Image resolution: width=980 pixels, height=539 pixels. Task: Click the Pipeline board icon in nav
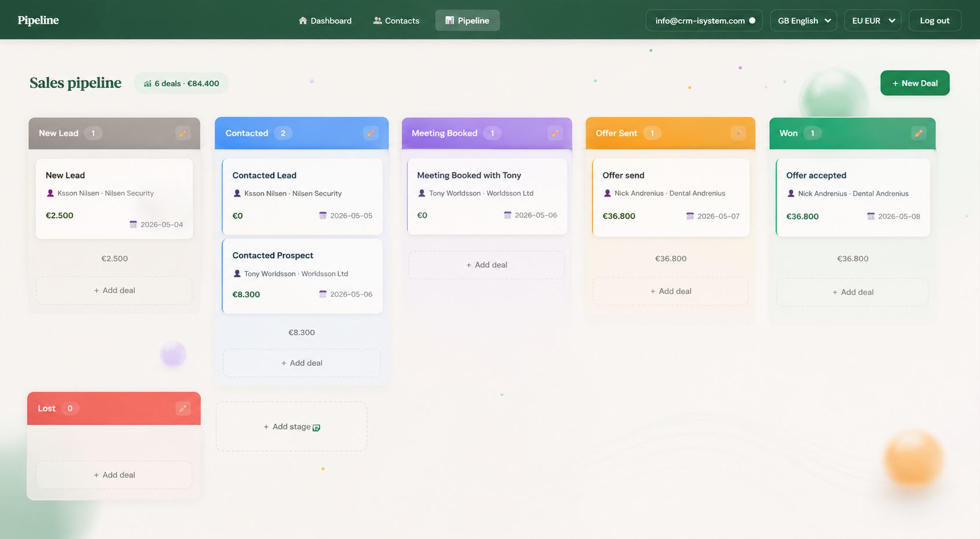pyautogui.click(x=449, y=20)
